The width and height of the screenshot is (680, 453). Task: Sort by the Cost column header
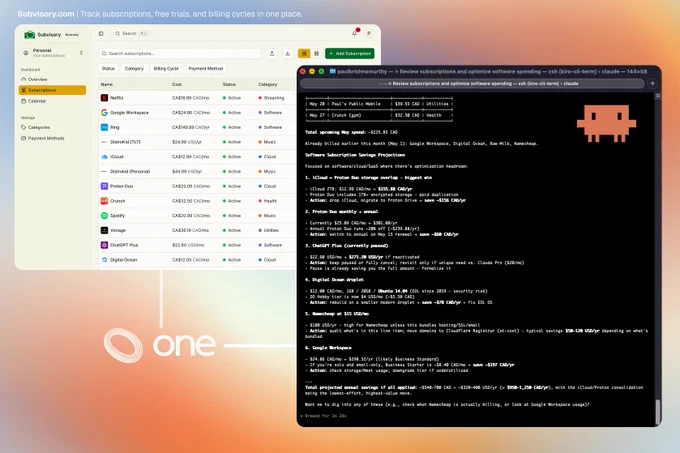point(177,85)
